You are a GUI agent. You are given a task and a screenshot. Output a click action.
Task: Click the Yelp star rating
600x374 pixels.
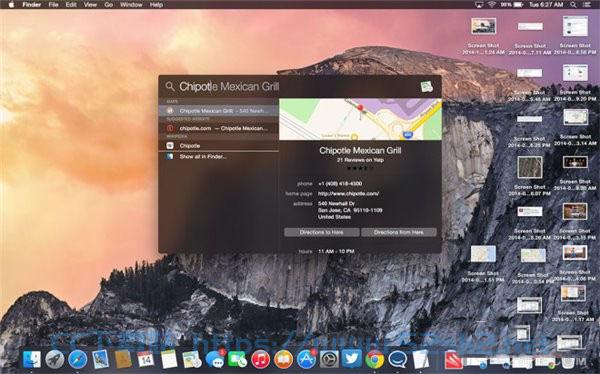(x=360, y=168)
